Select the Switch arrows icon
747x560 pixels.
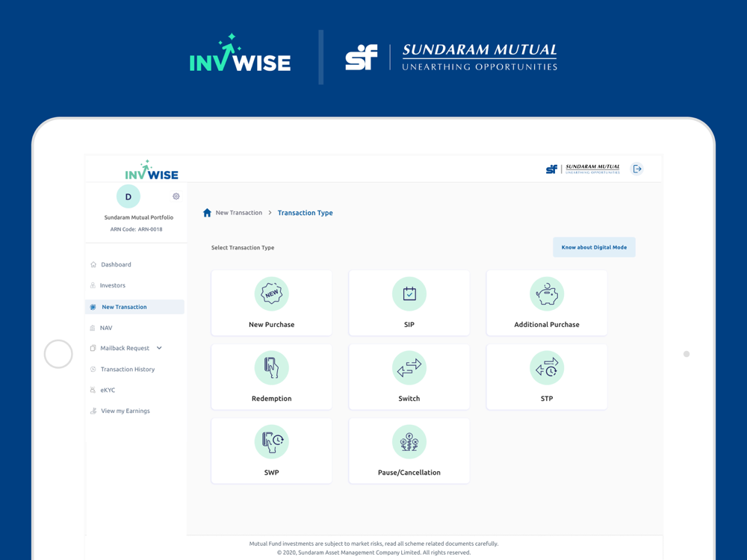click(x=409, y=367)
